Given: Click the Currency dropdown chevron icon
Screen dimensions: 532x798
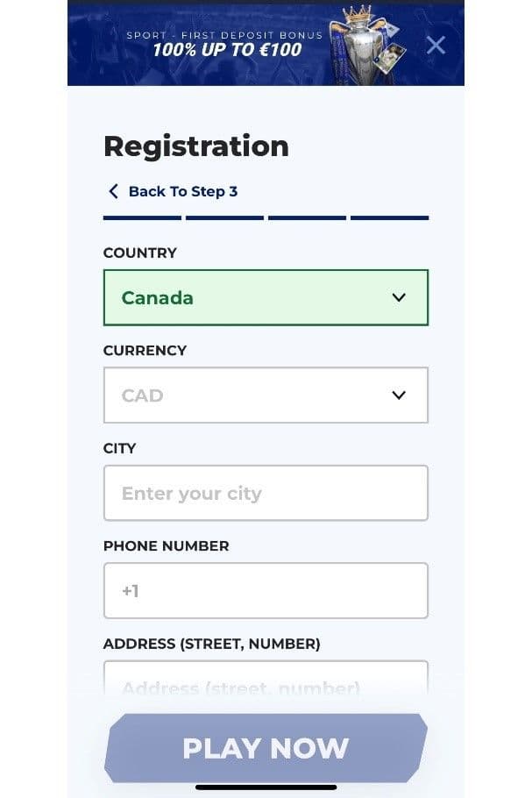Looking at the screenshot, I should point(399,395).
